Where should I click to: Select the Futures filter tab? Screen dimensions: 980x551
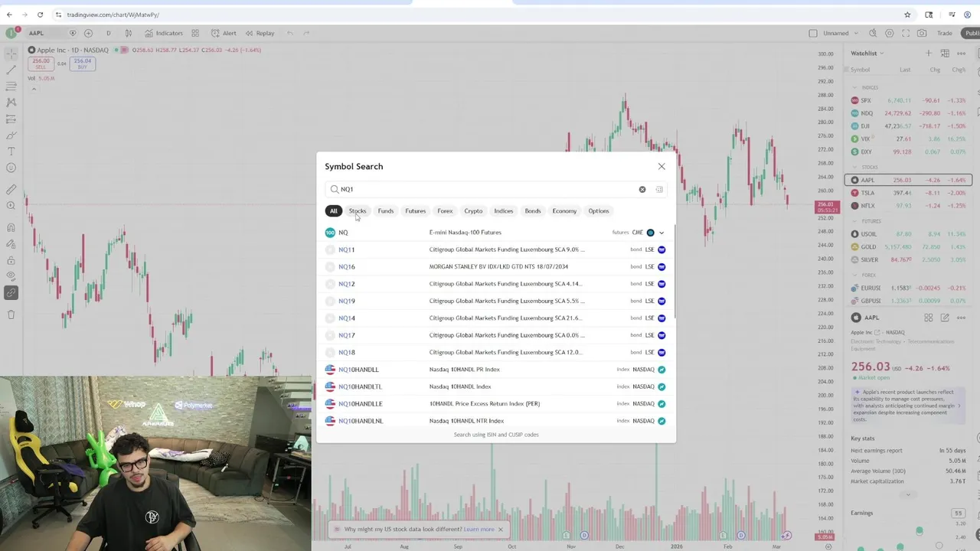coord(416,211)
